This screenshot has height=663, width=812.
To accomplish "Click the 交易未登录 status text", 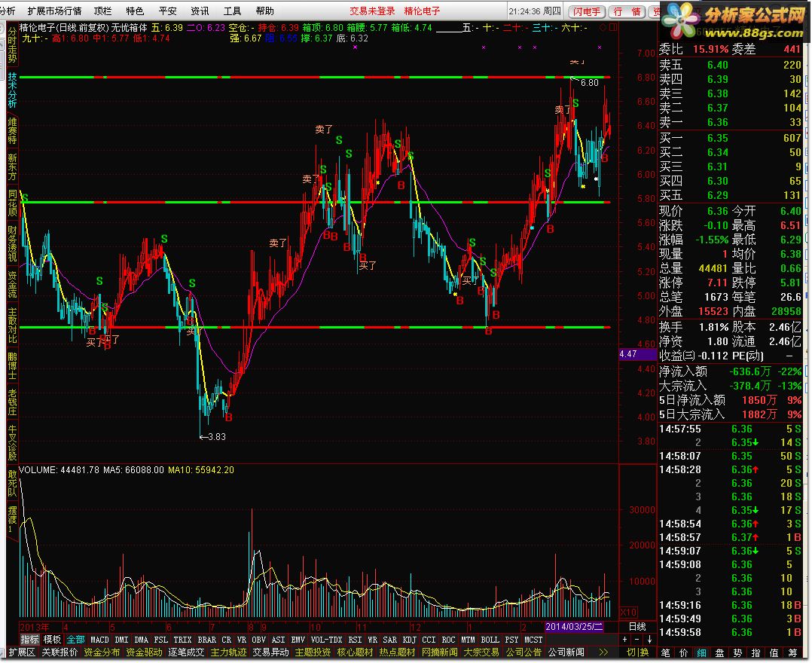I will (372, 11).
